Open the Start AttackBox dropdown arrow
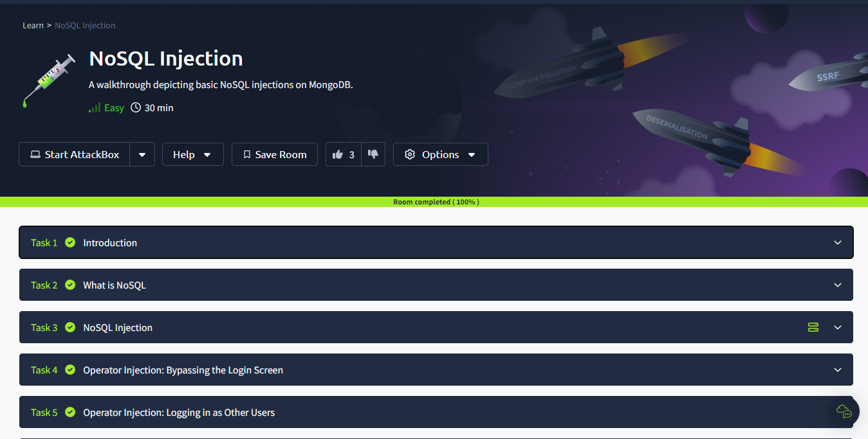Image resolution: width=868 pixels, height=439 pixels. 142,154
